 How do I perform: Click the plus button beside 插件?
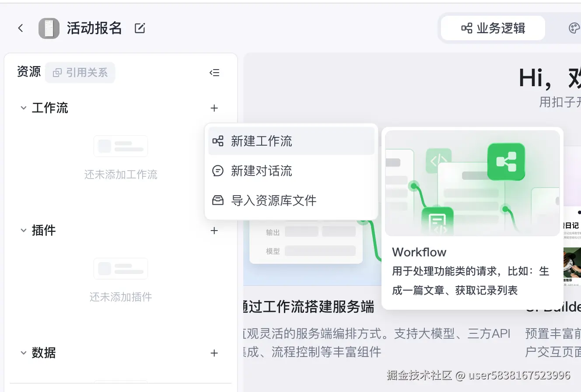tap(214, 231)
